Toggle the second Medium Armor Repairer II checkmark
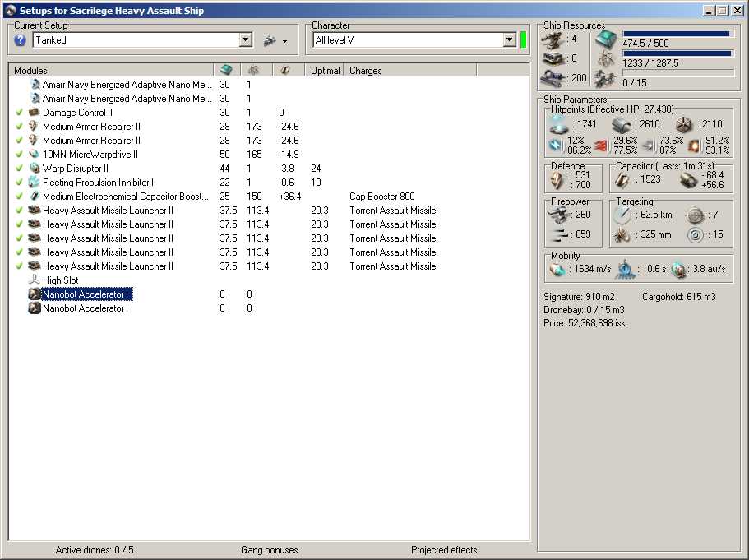Screen dimensions: 749x560 pyautogui.click(x=19, y=140)
